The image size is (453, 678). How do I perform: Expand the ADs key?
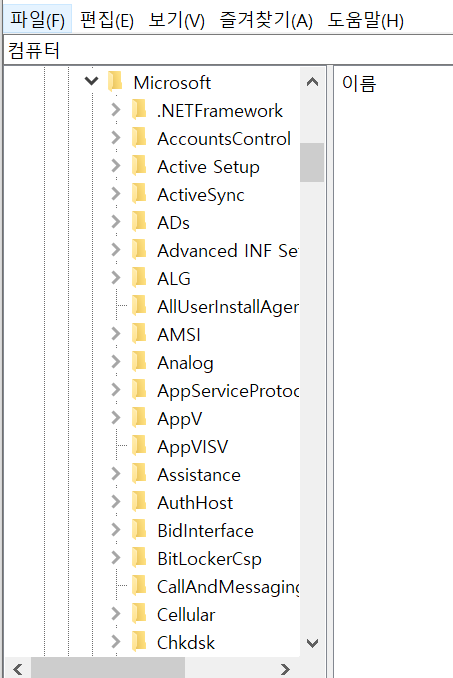click(115, 222)
